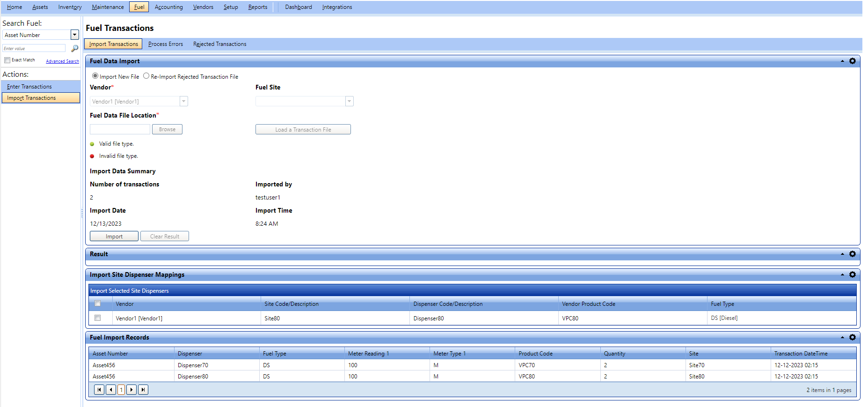Screen dimensions: 868x407
Task: Open the Fuel menu
Action: 139,7
